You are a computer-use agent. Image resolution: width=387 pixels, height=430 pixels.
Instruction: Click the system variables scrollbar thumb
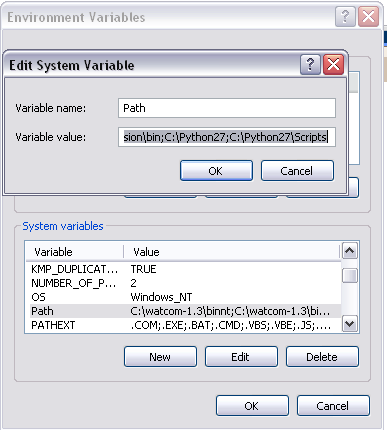(350, 276)
